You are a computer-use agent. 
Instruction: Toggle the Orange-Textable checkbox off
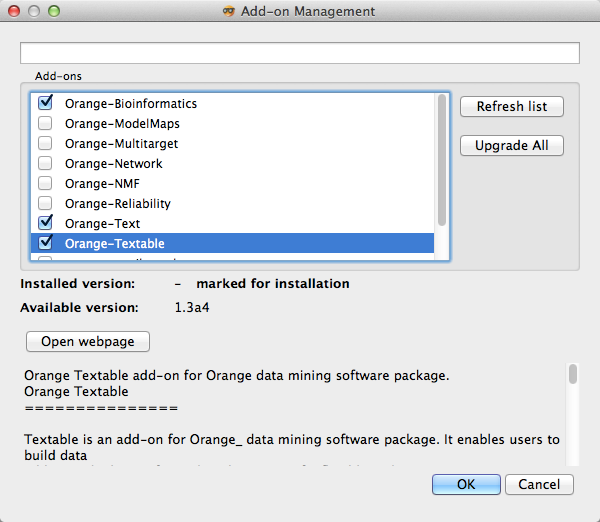45,243
